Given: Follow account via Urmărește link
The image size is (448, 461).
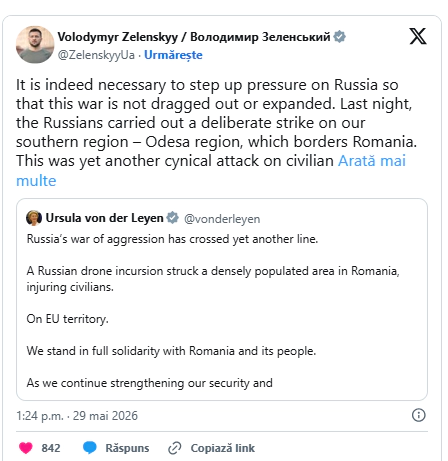Looking at the screenshot, I should 173,55.
